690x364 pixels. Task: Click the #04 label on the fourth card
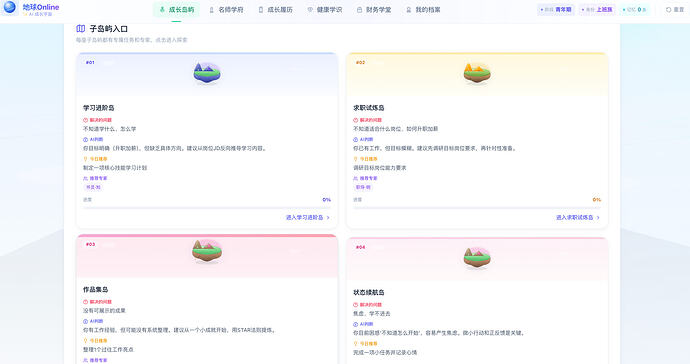[x=360, y=247]
